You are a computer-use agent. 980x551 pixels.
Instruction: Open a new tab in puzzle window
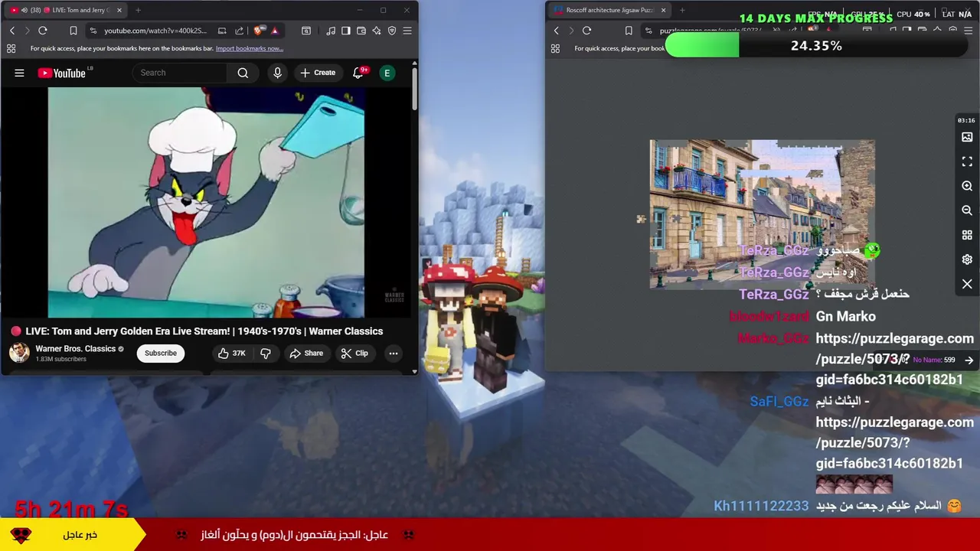(682, 10)
